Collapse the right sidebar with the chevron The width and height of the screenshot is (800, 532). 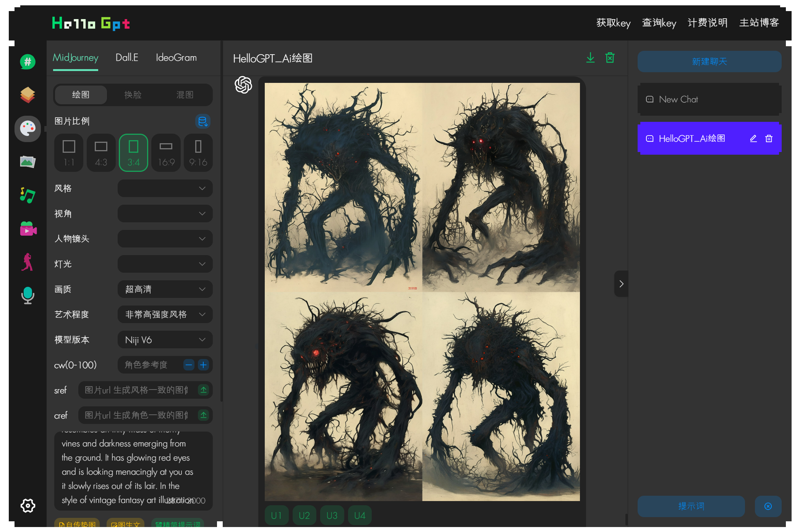tap(621, 284)
